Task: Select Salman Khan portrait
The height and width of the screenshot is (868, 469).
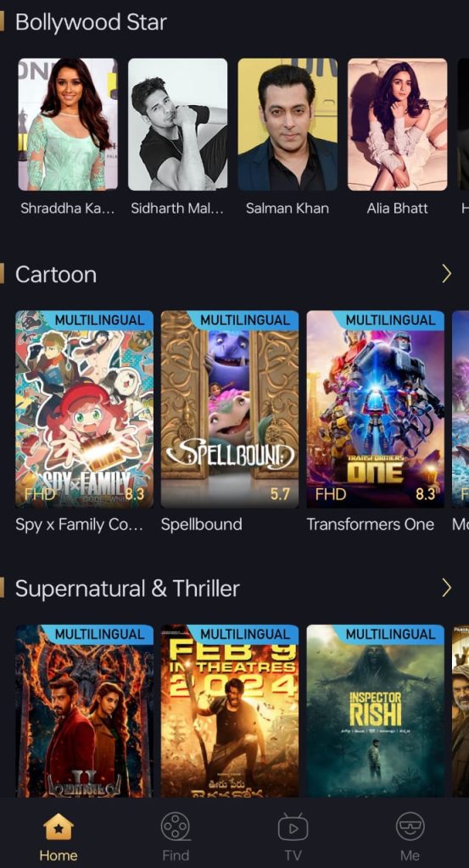Action: pyautogui.click(x=288, y=125)
